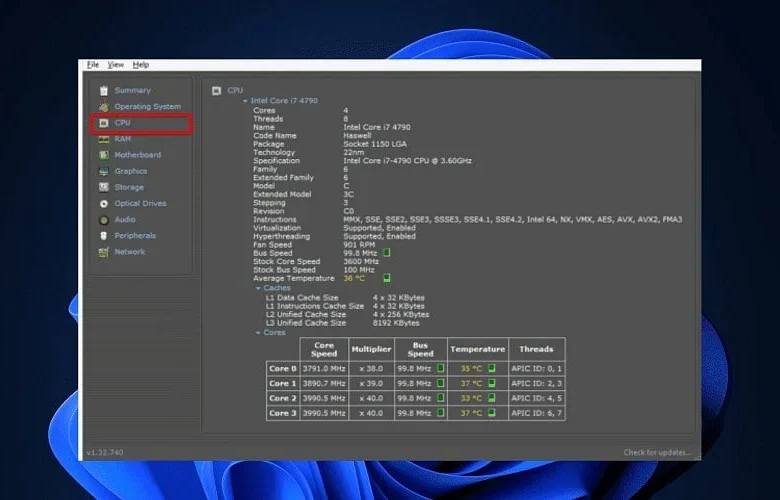The width and height of the screenshot is (780, 500).
Task: Click the APIC ID: 6, 7 cell
Action: [536, 413]
